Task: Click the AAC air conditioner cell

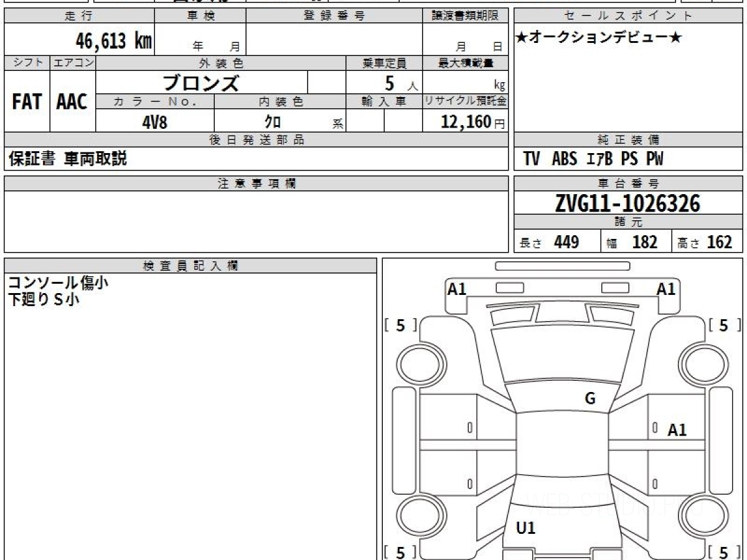Action: [x=72, y=101]
